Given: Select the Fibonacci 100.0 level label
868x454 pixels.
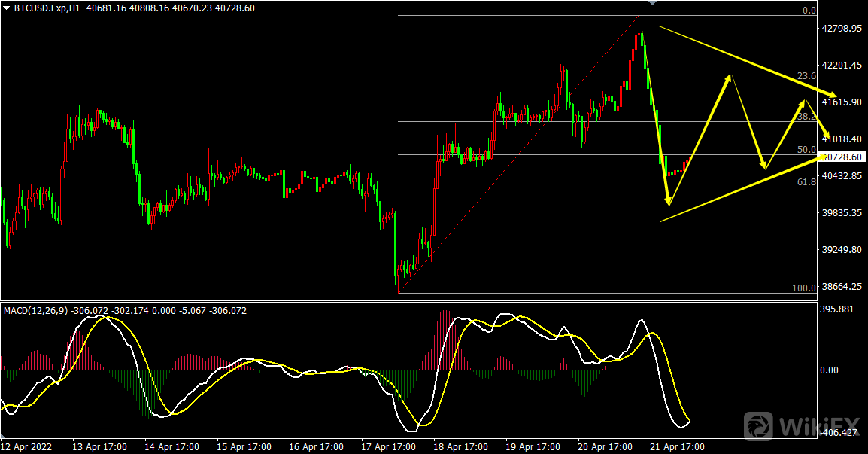Looking at the screenshot, I should (x=804, y=288).
